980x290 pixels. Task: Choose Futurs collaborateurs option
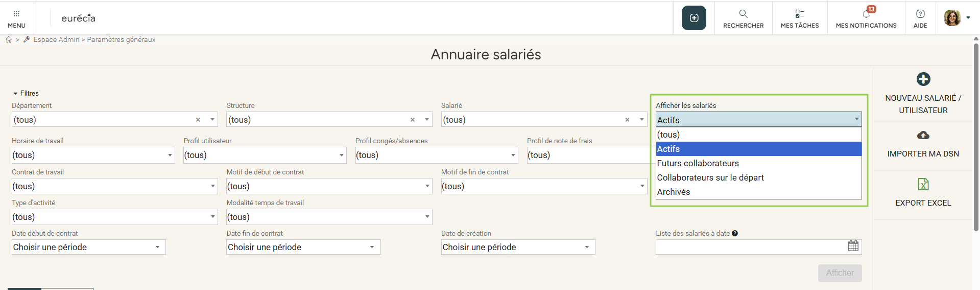click(698, 163)
